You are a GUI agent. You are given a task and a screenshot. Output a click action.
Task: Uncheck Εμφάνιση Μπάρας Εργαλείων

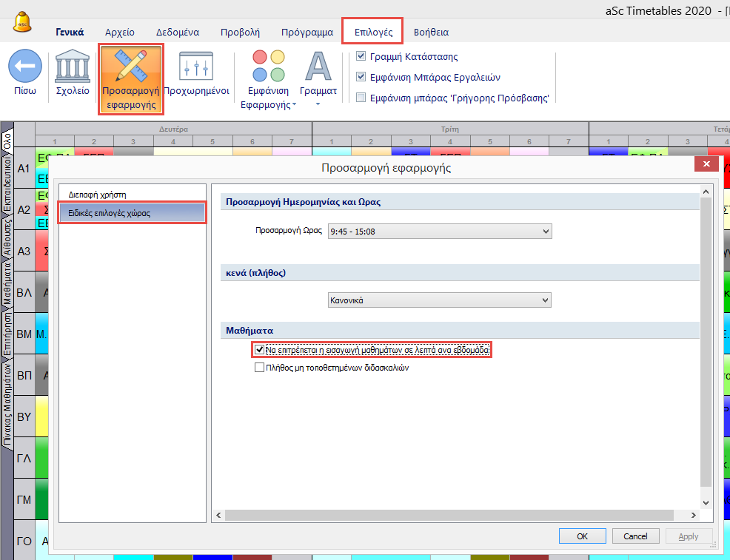pos(361,76)
